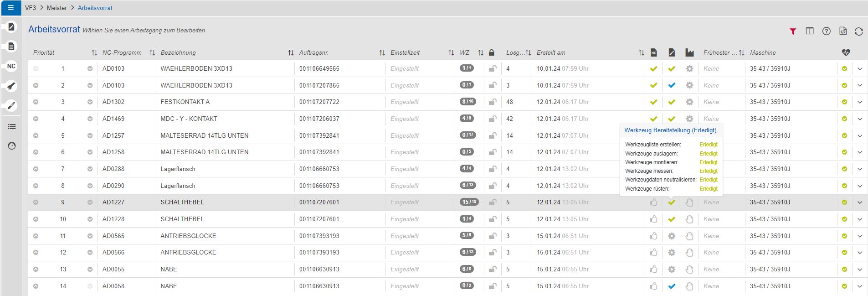Open the hamburger main menu
Image resolution: width=868 pixels, height=296 pixels.
pyautogui.click(x=11, y=8)
